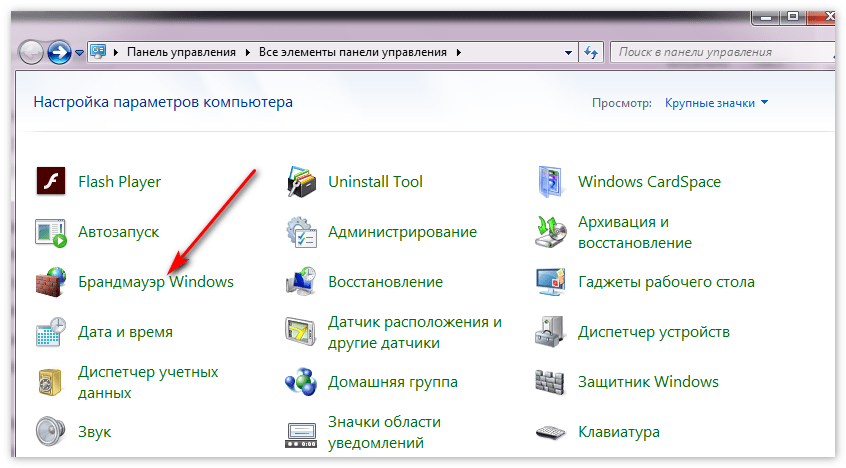Open the Windows CardSpace icon

point(550,181)
